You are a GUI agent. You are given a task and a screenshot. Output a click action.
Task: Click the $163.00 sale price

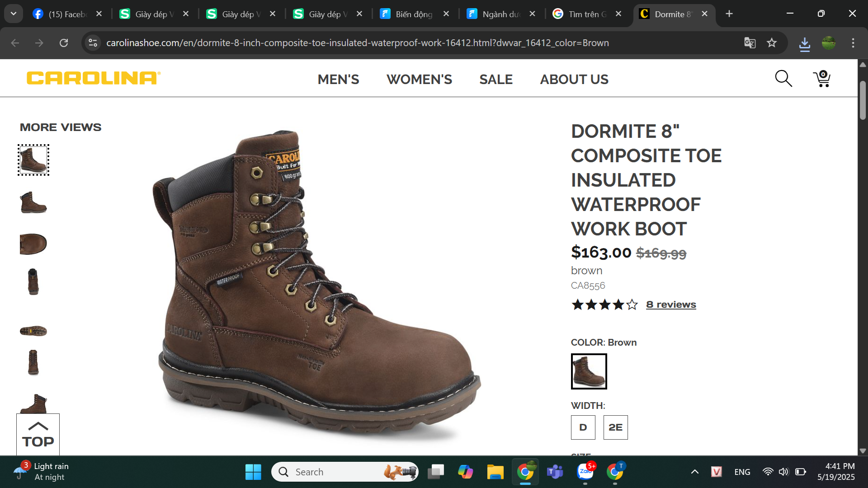click(601, 252)
